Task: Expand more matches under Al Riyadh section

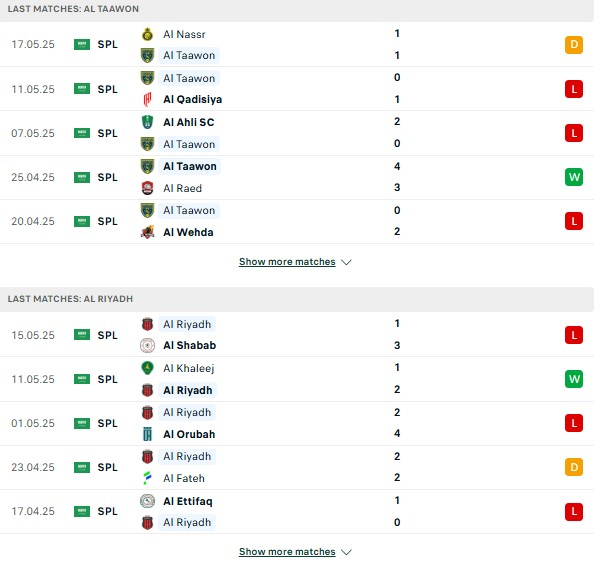Action: tap(287, 552)
